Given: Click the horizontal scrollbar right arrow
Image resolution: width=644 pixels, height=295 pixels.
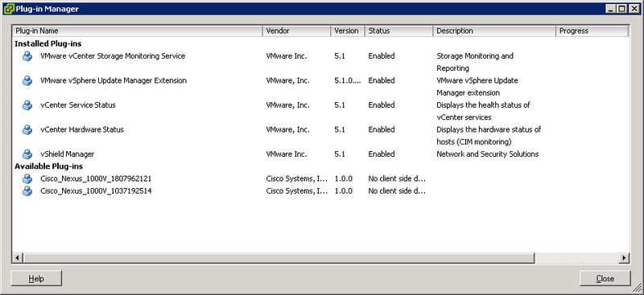Looking at the screenshot, I should (x=625, y=258).
